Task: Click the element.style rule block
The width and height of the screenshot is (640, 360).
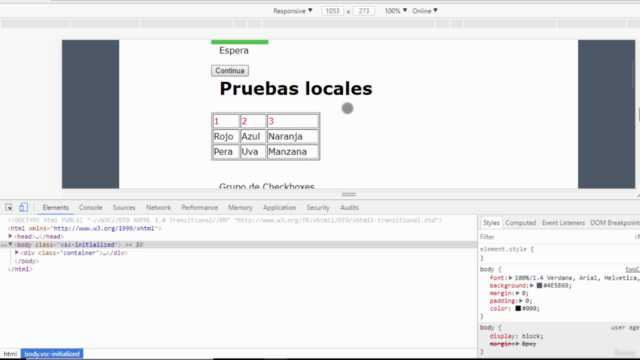Action: (x=559, y=253)
